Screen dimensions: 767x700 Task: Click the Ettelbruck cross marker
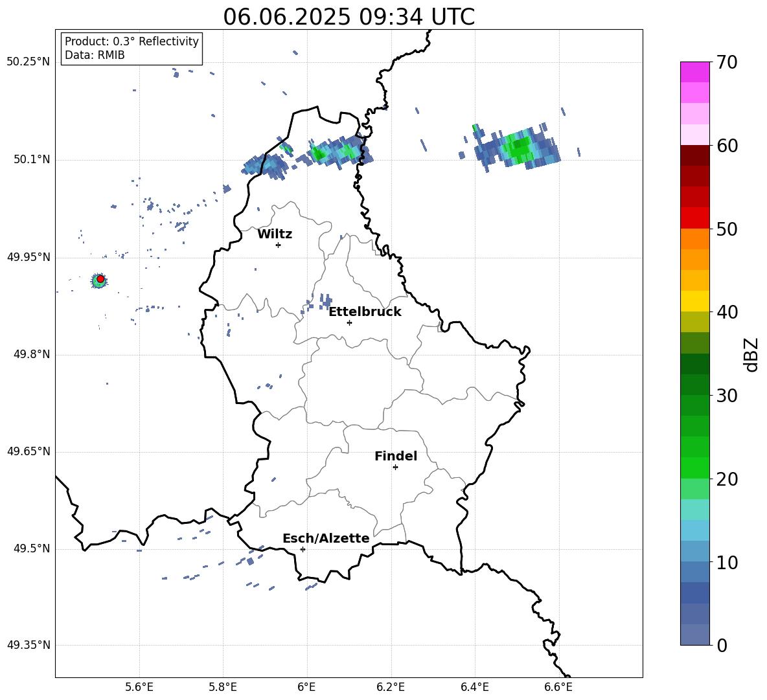tap(349, 322)
